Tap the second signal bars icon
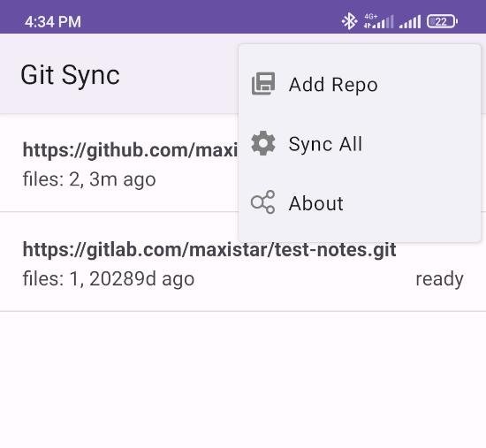This screenshot has height=448, width=486. 410,22
